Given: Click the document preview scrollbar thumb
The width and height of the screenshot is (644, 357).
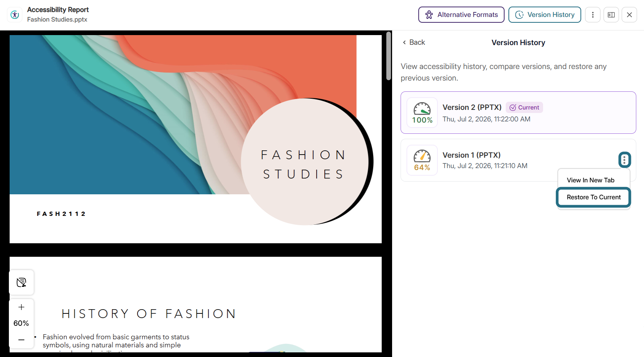Looking at the screenshot, I should [x=389, y=56].
